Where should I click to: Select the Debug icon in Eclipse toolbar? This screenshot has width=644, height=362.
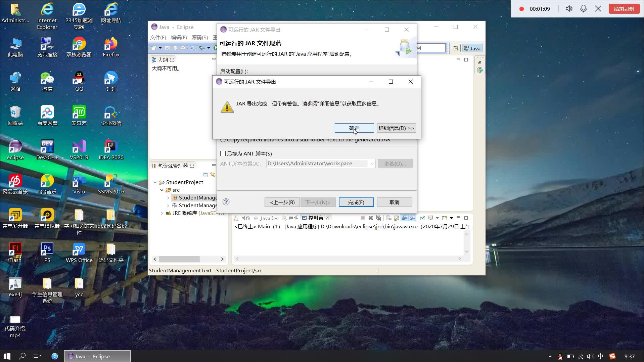(x=202, y=48)
